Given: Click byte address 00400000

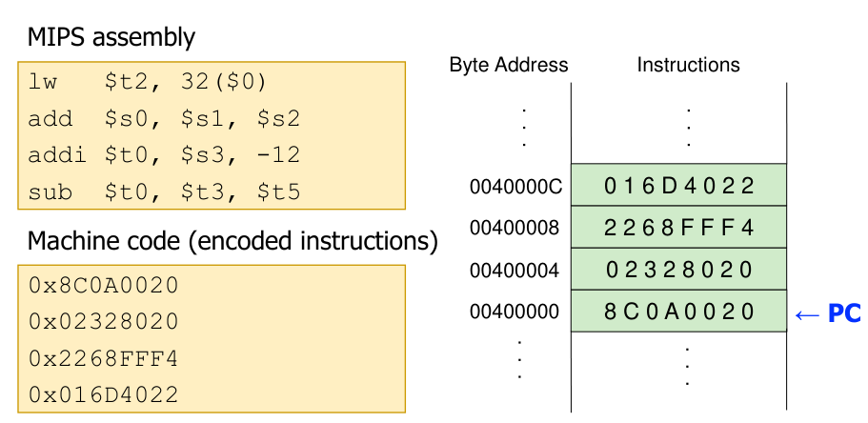Looking at the screenshot, I should click(x=515, y=312).
